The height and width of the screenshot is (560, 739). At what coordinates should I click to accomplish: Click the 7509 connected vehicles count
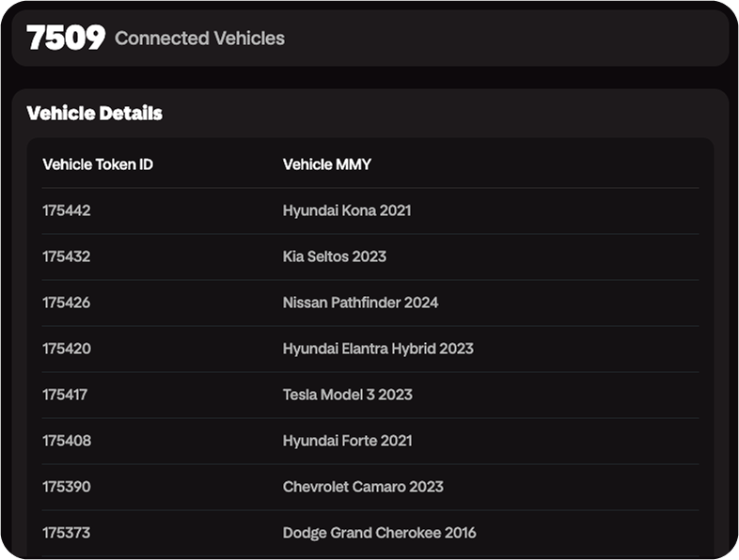point(65,38)
